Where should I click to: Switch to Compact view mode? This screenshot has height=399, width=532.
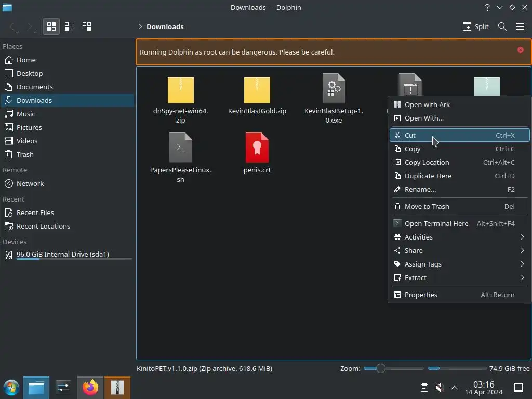(x=69, y=26)
